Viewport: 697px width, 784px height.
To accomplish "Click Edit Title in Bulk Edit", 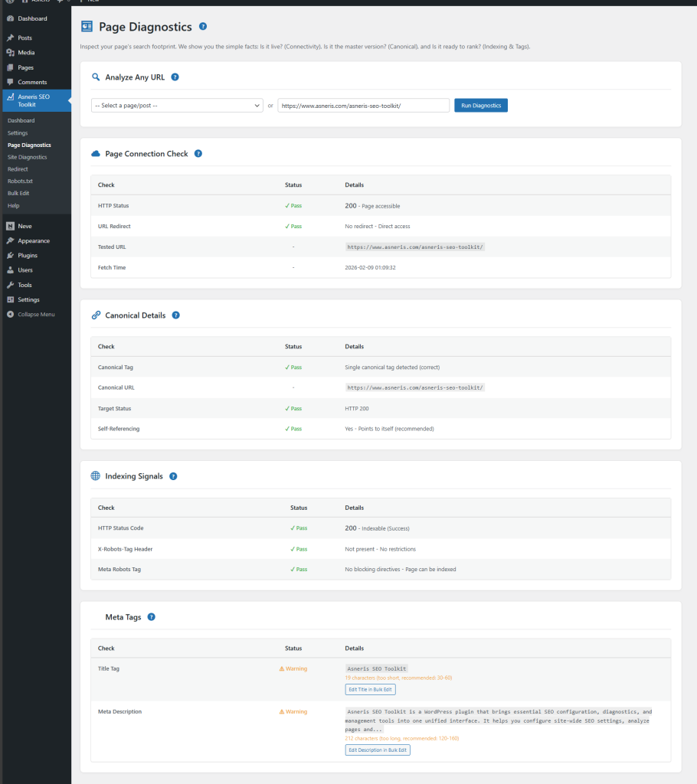I will [370, 689].
